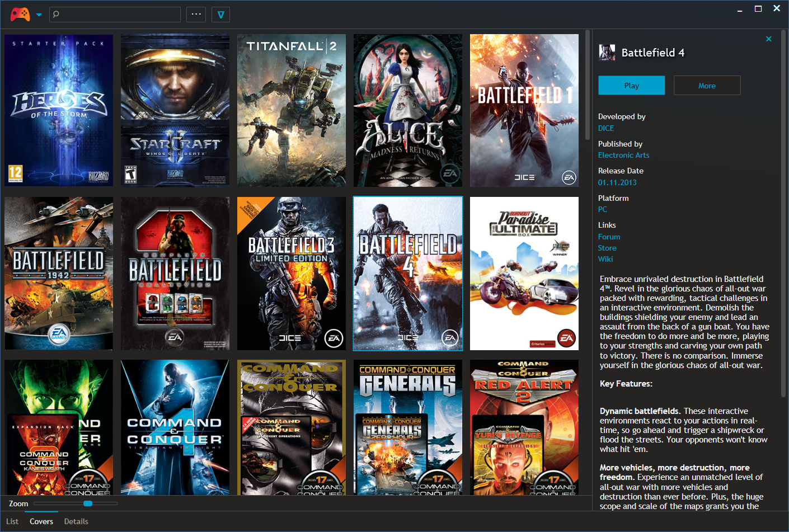Launch Battlefield 4 with Play button

pyautogui.click(x=632, y=86)
